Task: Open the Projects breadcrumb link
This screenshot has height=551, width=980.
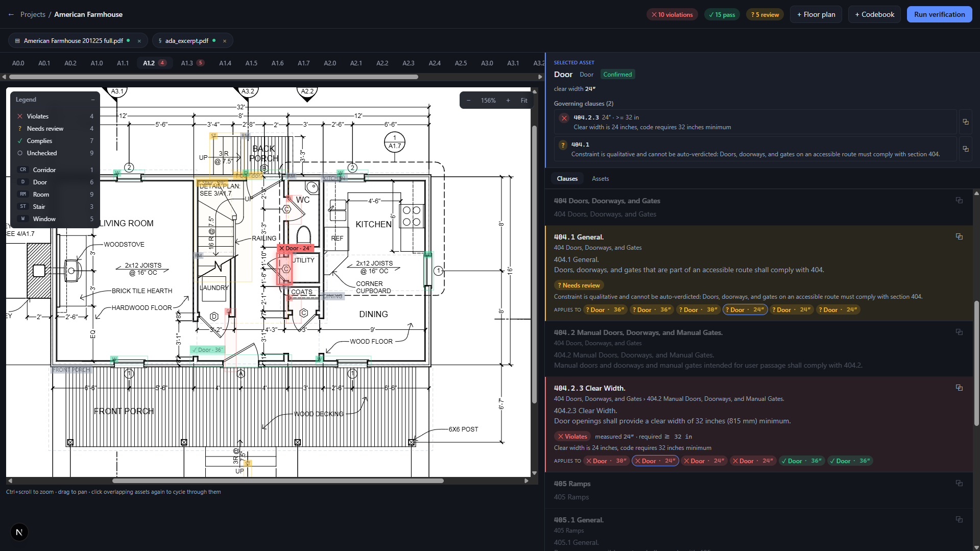Action: point(33,14)
